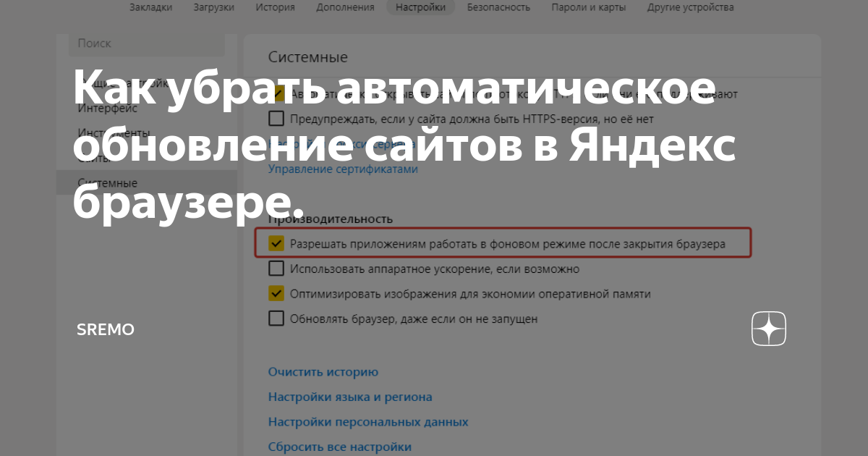The width and height of the screenshot is (868, 456).
Task: Select the Настройки tab
Action: 421,7
